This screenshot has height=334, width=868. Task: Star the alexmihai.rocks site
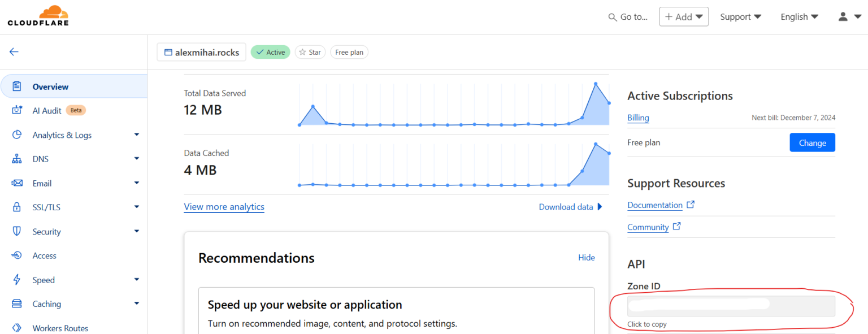[310, 52]
